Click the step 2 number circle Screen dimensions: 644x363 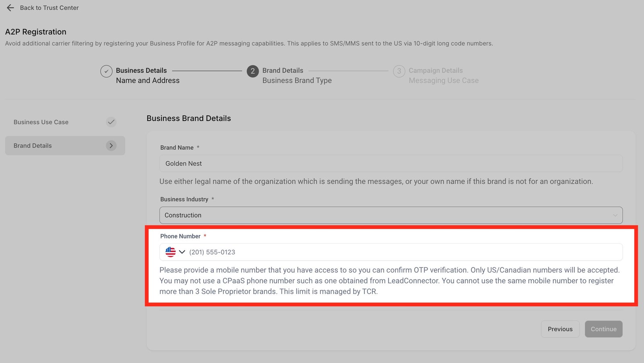252,71
